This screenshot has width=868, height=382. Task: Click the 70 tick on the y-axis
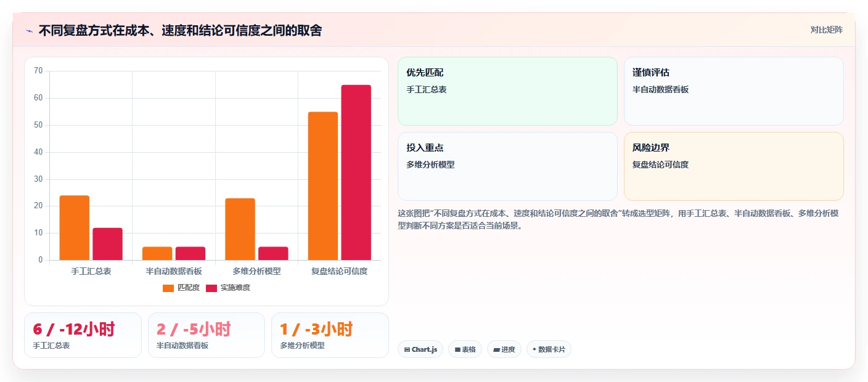38,71
